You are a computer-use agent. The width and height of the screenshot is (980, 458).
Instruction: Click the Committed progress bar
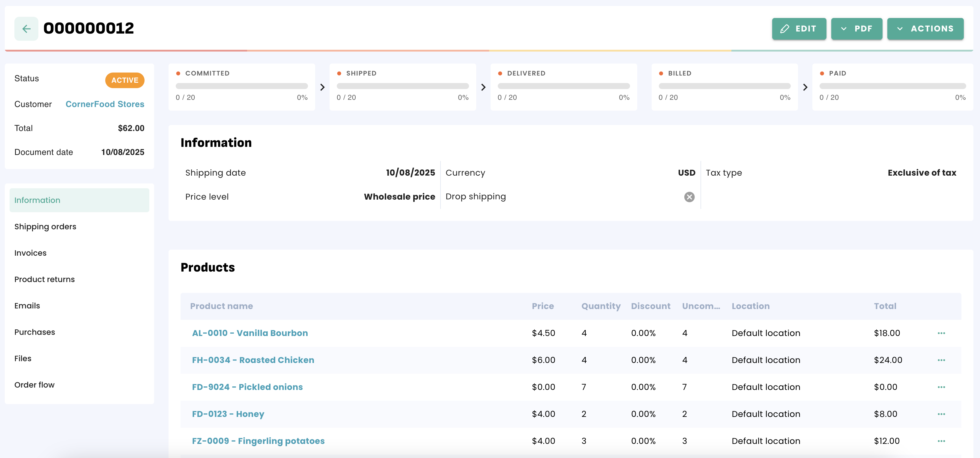pos(242,86)
